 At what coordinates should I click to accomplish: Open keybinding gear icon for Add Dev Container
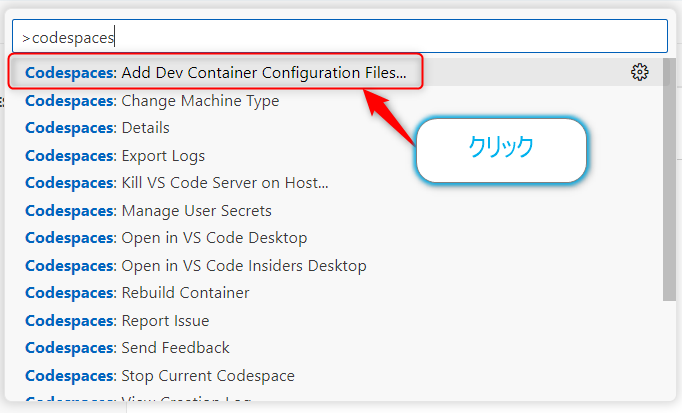point(639,72)
